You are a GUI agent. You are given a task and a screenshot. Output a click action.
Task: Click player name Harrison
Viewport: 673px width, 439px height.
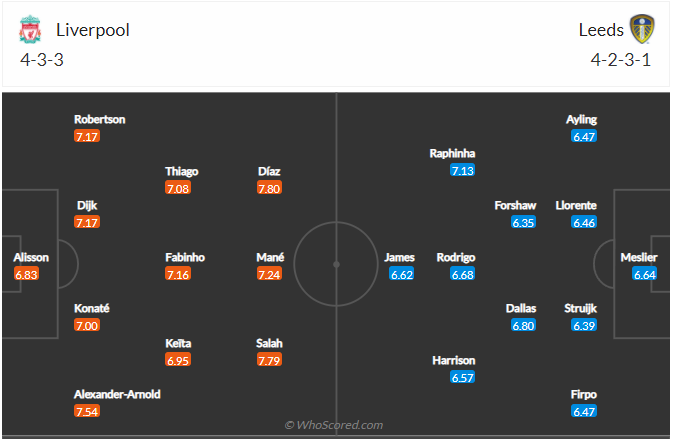[454, 360]
